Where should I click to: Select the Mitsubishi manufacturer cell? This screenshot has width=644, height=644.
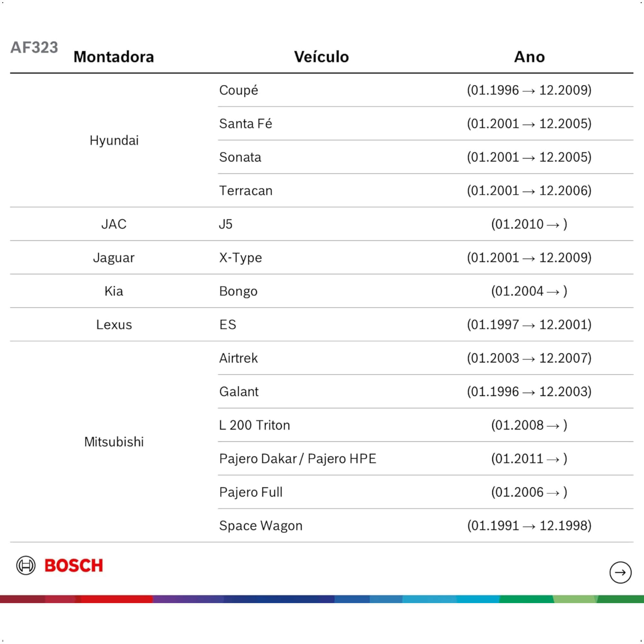pyautogui.click(x=114, y=442)
